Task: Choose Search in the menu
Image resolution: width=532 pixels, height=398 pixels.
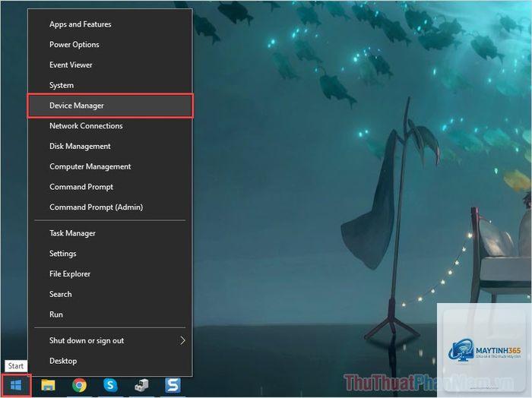Action: coord(110,294)
